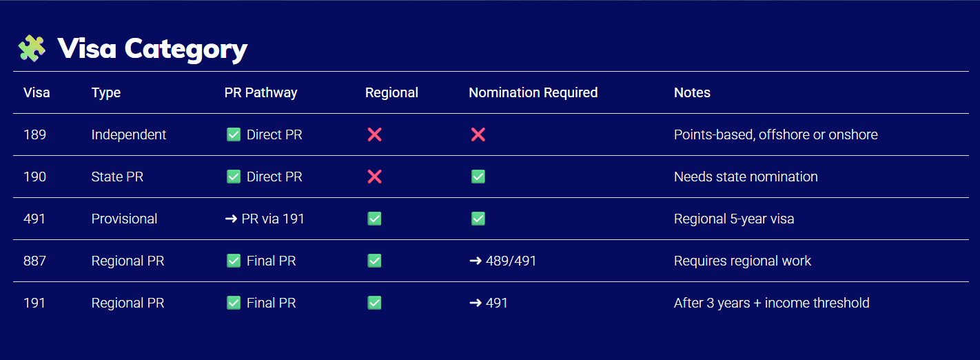Viewport: 980px width, 360px height.
Task: Click the PR Pathway column header
Action: pos(261,92)
